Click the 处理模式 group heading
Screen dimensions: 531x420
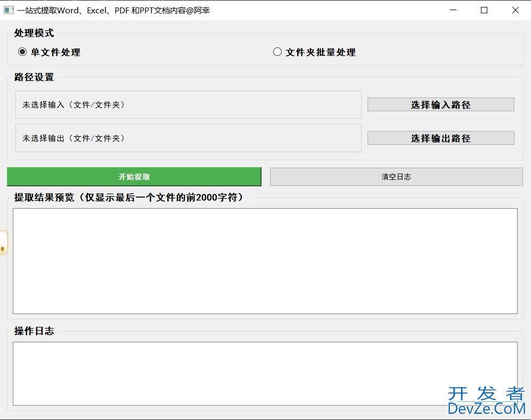(x=34, y=33)
